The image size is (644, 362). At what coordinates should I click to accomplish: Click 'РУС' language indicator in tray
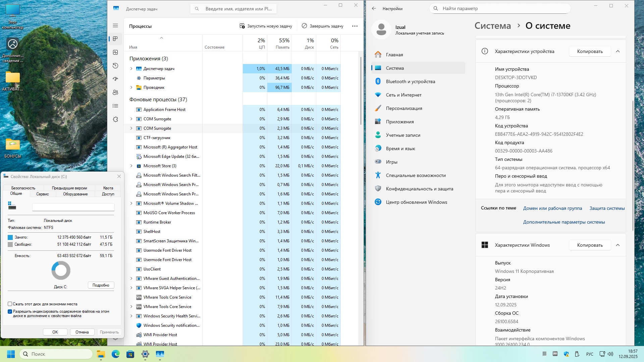pos(590,354)
